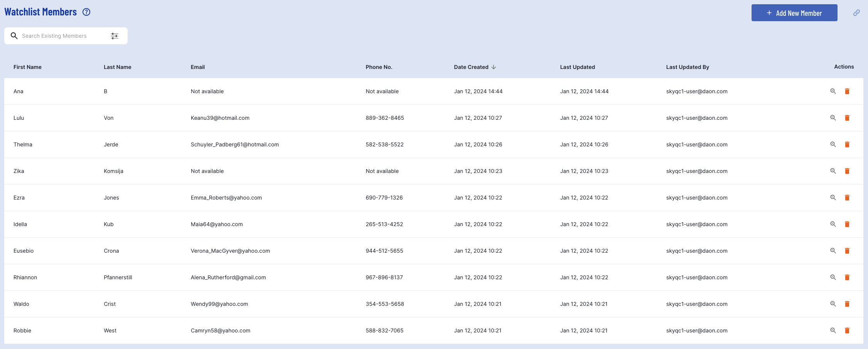Screen dimensions: 868x349
Task: Delete member Rhiannon Pfannerstill
Action: [847, 277]
